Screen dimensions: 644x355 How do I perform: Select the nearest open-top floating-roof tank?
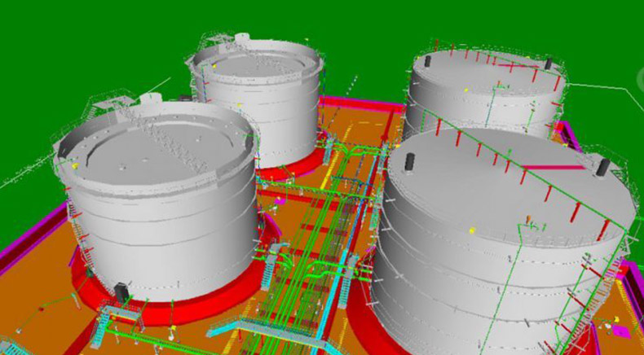(158, 201)
